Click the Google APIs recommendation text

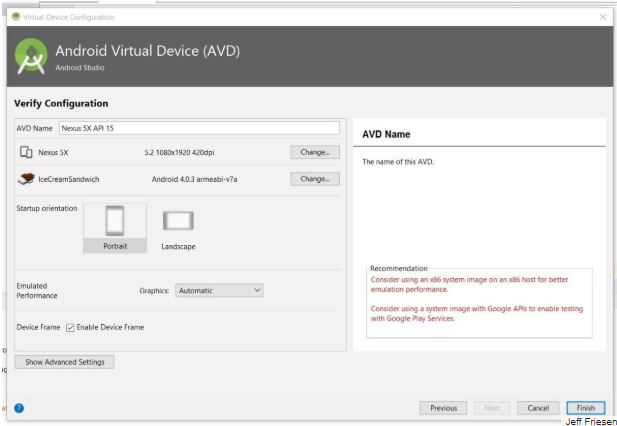pos(477,314)
